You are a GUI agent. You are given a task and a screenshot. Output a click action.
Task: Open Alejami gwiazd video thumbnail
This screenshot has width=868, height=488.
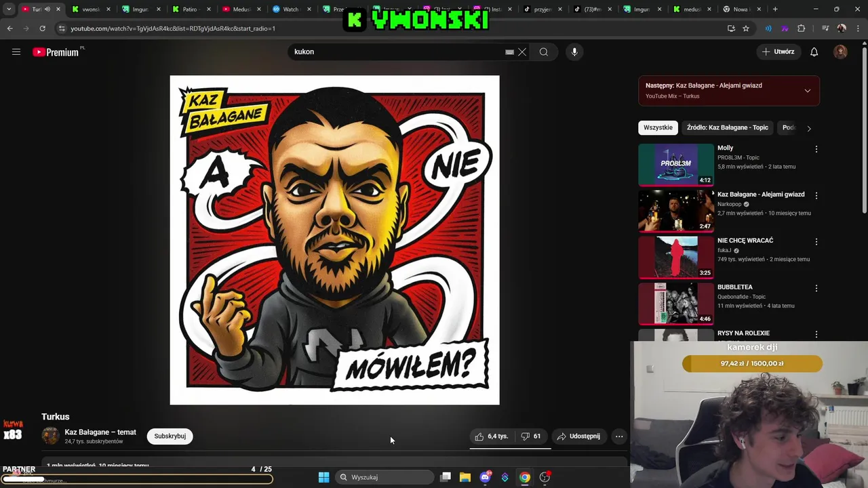(x=676, y=211)
